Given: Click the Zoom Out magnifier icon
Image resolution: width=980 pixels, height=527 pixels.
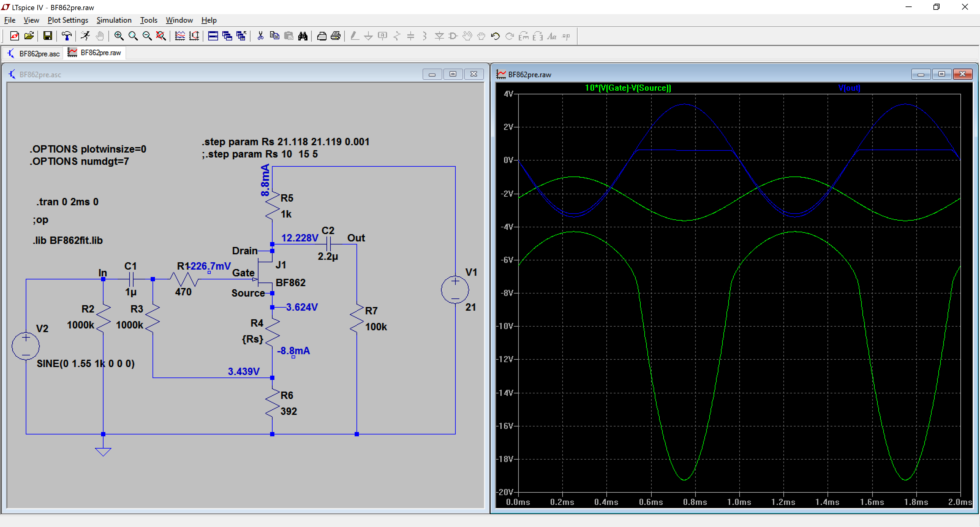Looking at the screenshot, I should [x=147, y=36].
